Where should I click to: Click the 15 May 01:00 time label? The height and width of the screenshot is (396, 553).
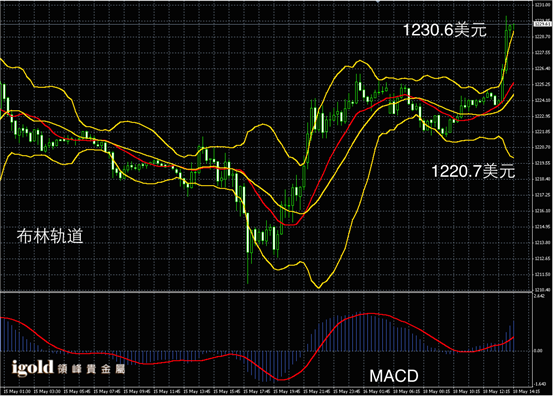[x=17, y=391]
